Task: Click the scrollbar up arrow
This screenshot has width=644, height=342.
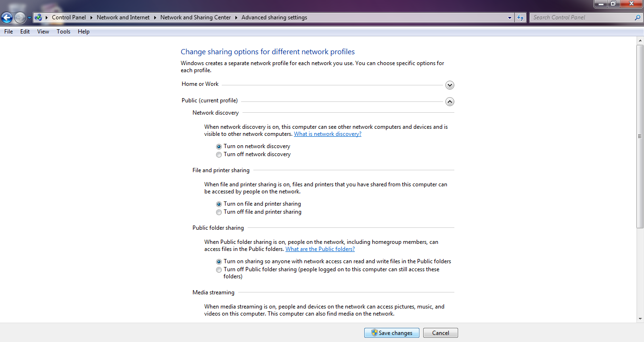Action: click(641, 40)
